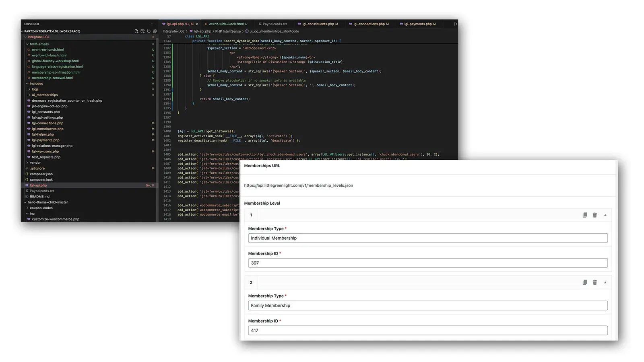Open decrease_registration_counter_on_trash.php file
Screen dimensions: 644x362
[x=67, y=101]
